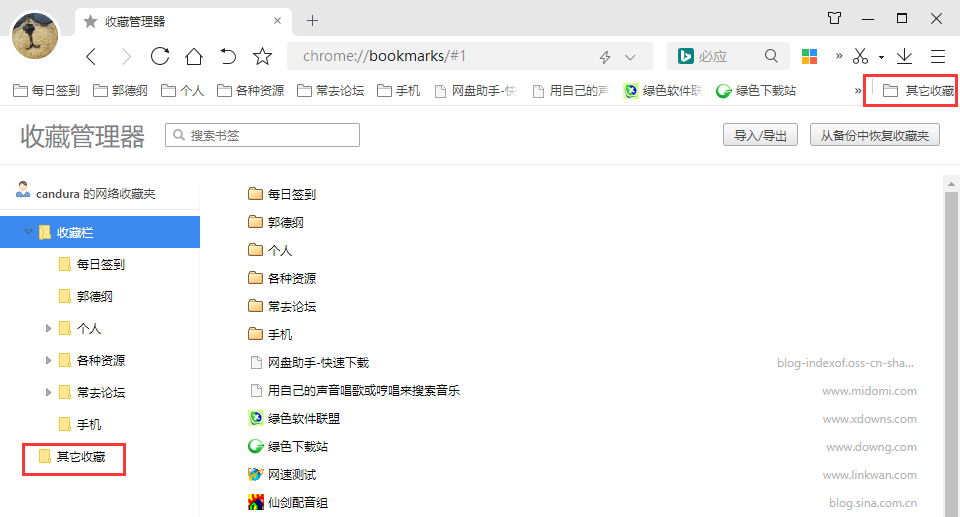Screen dimensions: 960x517
Task: Expand the 个人 tree node arrow
Action: click(x=48, y=328)
